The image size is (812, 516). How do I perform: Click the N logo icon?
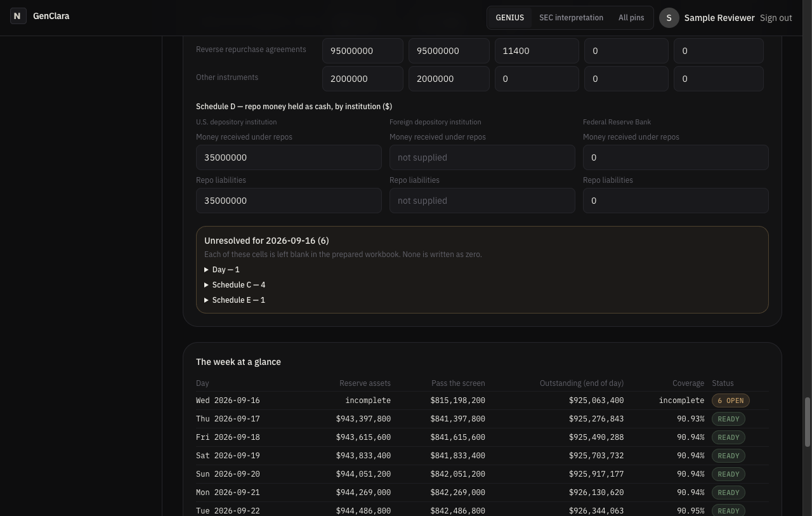[x=18, y=16]
